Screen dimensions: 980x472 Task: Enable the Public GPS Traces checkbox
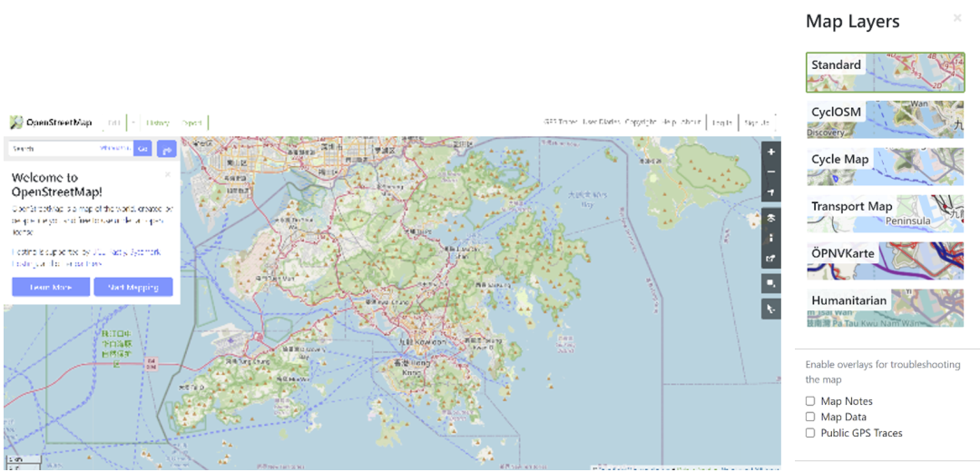coord(810,433)
